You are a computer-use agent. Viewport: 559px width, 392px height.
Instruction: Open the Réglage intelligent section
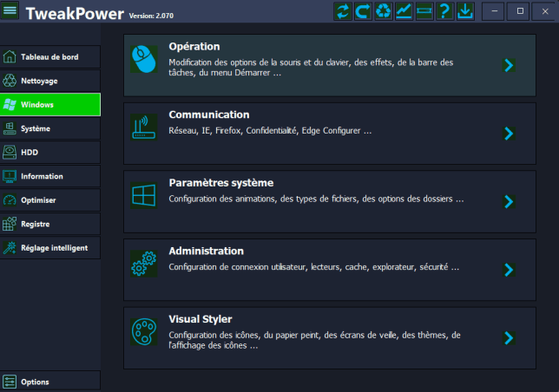tap(50, 247)
